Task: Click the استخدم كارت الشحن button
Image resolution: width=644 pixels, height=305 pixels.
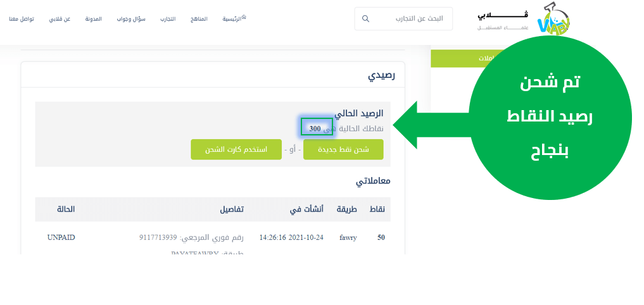Action: tap(236, 150)
